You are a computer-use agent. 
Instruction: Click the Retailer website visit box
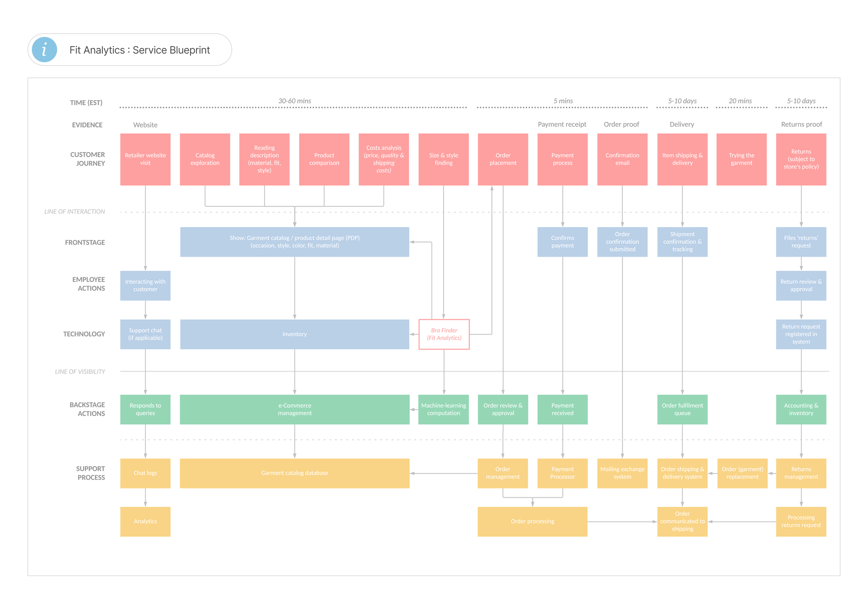(145, 159)
